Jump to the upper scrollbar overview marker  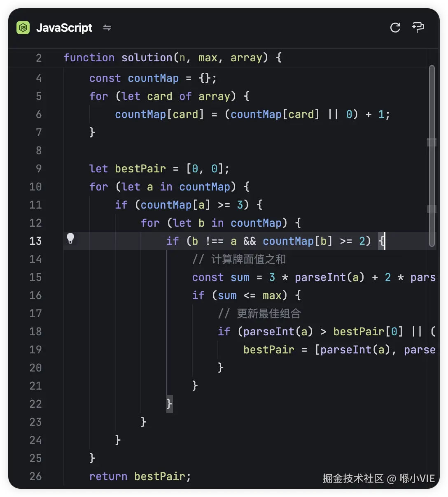click(x=432, y=142)
